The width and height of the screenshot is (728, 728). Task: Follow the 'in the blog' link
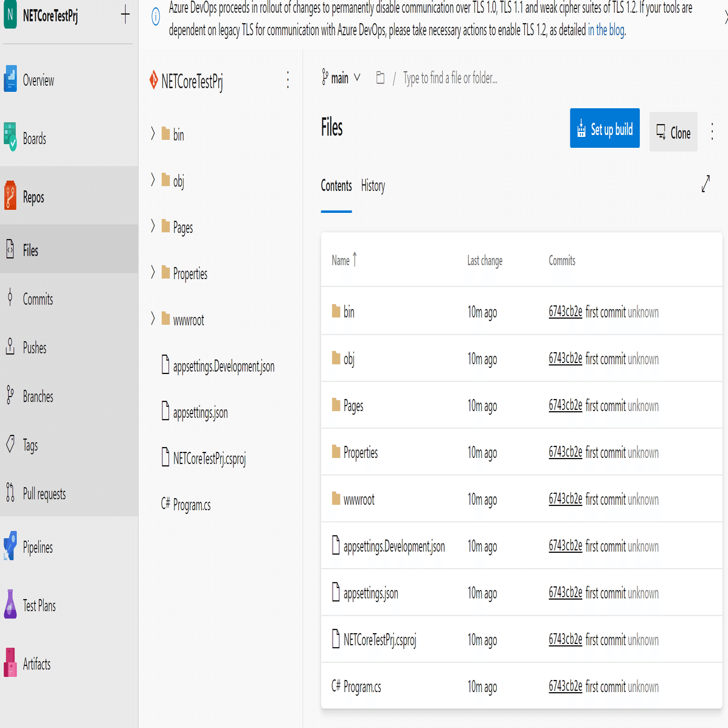point(607,30)
